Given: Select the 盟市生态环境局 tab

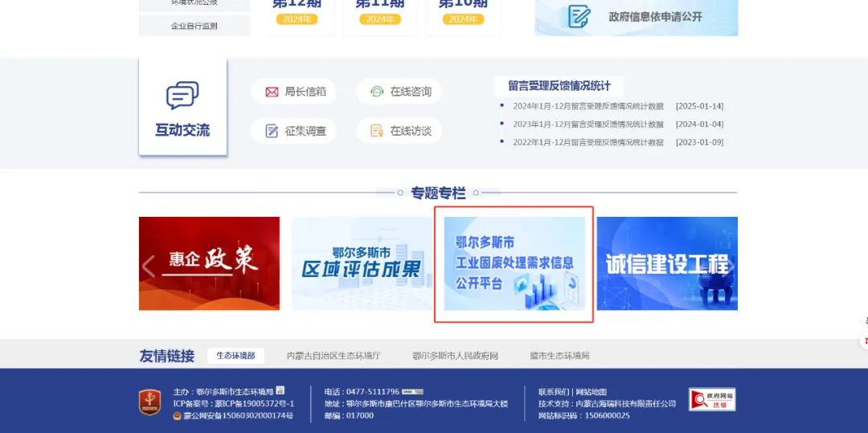Looking at the screenshot, I should point(559,356).
